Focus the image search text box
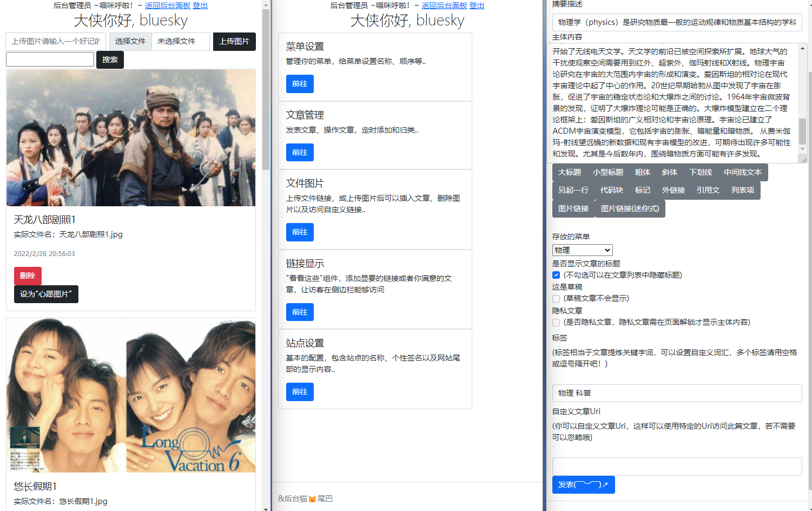Image resolution: width=812 pixels, height=511 pixels. click(x=50, y=60)
